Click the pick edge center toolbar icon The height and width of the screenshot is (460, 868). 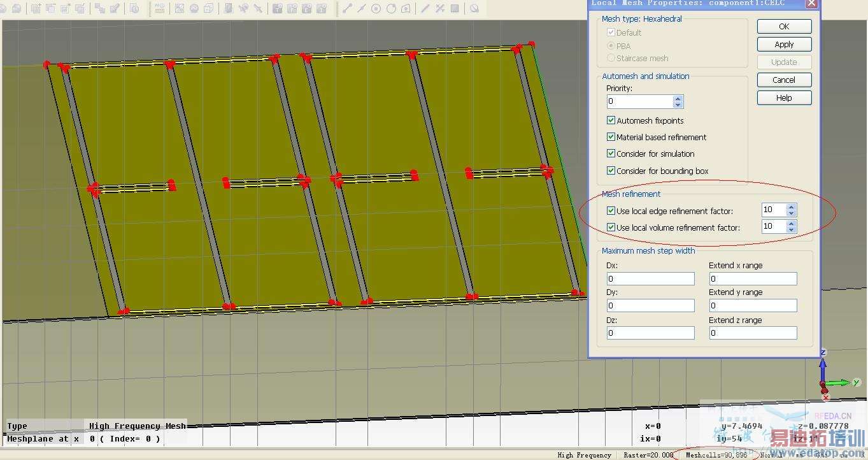(x=362, y=8)
